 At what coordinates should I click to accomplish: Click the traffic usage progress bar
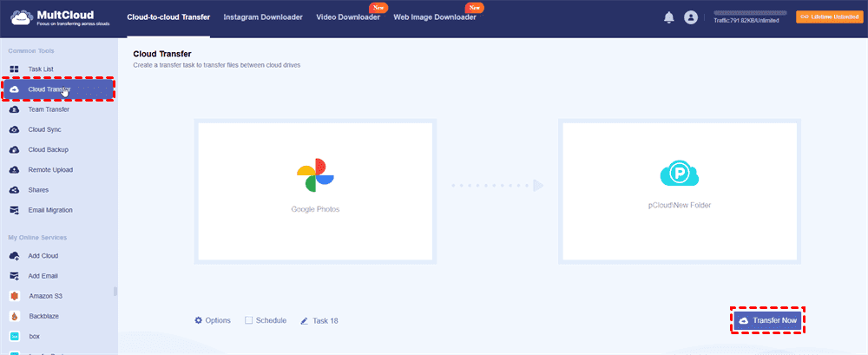750,11
